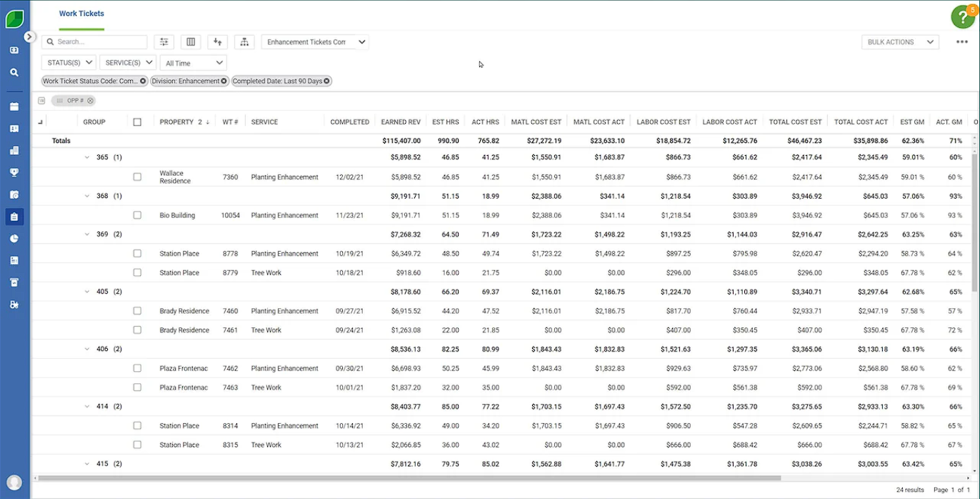The width and height of the screenshot is (980, 499).
Task: Check the Brady Residence ticket 7461 checkbox
Action: (137, 330)
